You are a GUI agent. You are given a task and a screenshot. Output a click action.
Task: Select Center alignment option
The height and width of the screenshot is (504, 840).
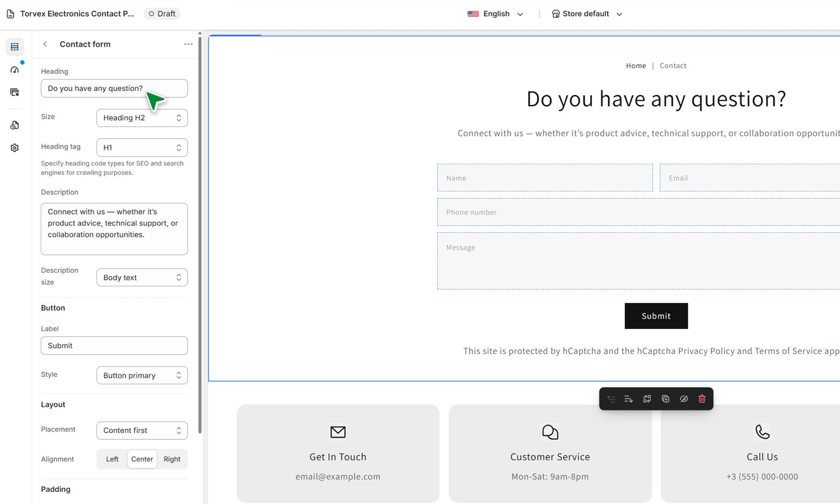pyautogui.click(x=142, y=459)
